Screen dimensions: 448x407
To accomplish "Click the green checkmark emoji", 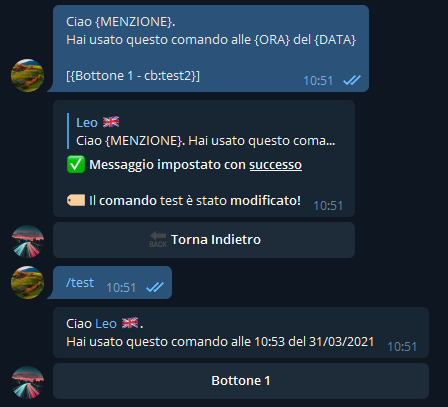I will coord(76,164).
